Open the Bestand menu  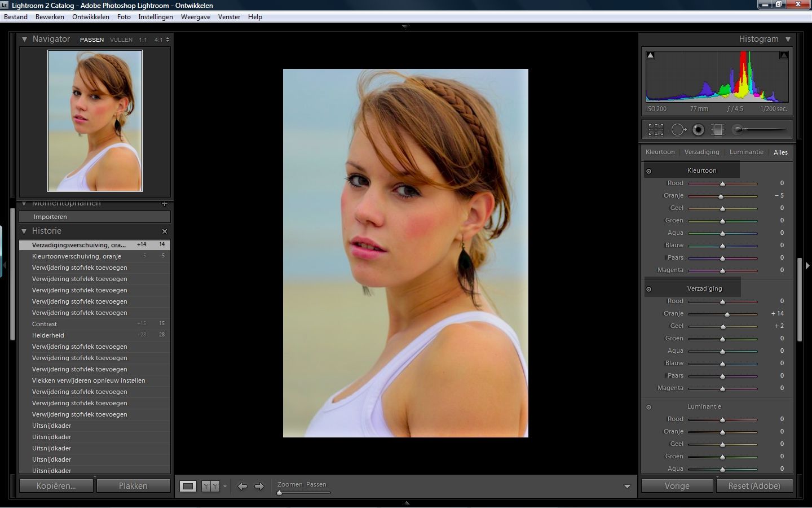16,17
